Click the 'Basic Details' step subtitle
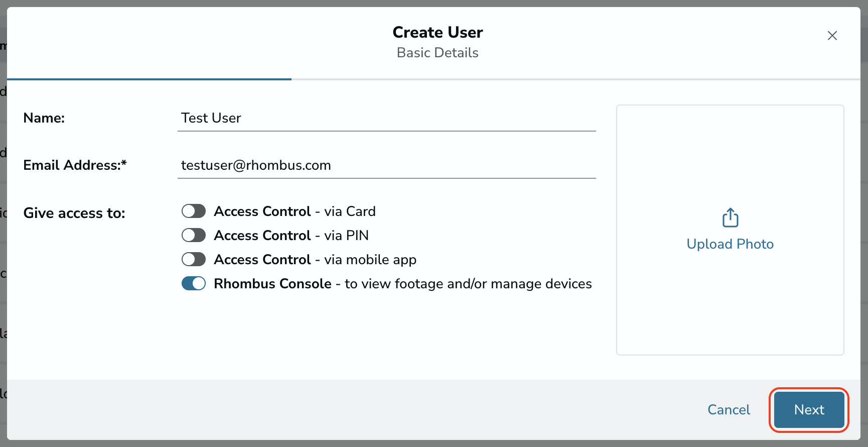 tap(438, 53)
